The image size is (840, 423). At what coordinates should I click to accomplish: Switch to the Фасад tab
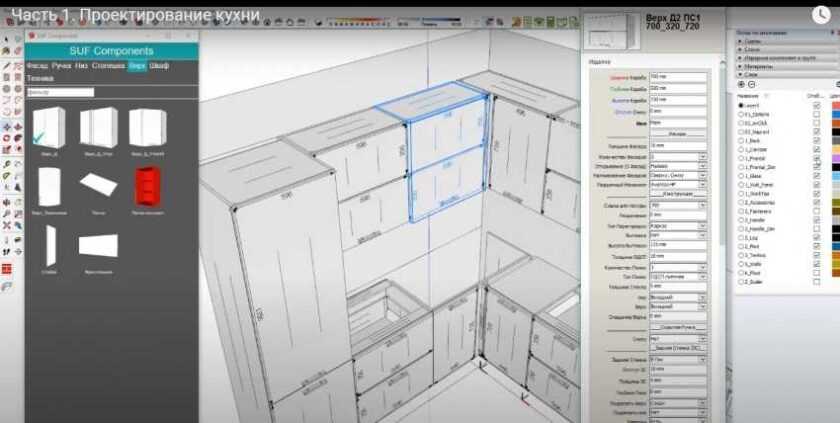(x=37, y=65)
